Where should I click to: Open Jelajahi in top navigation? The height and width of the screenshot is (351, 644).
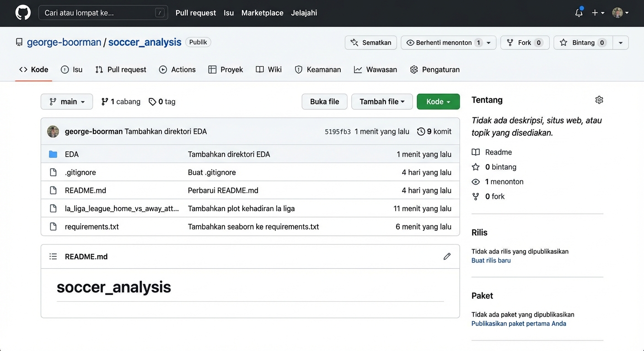[304, 13]
